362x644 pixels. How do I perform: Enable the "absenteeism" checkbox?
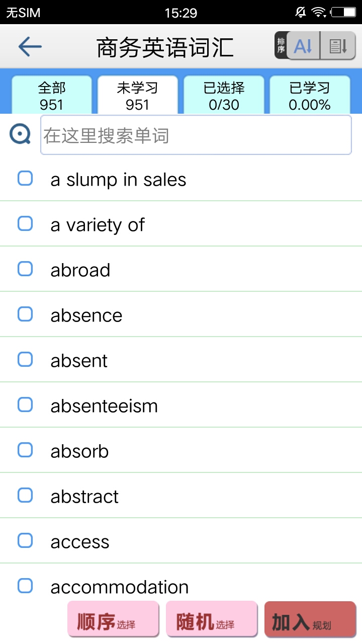coord(25,405)
